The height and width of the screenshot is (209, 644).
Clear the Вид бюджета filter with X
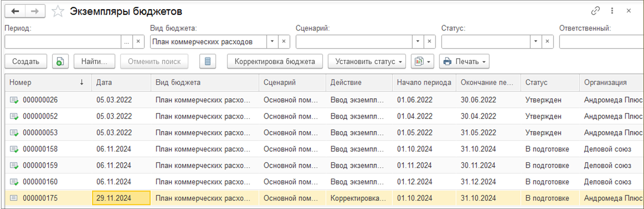point(284,42)
